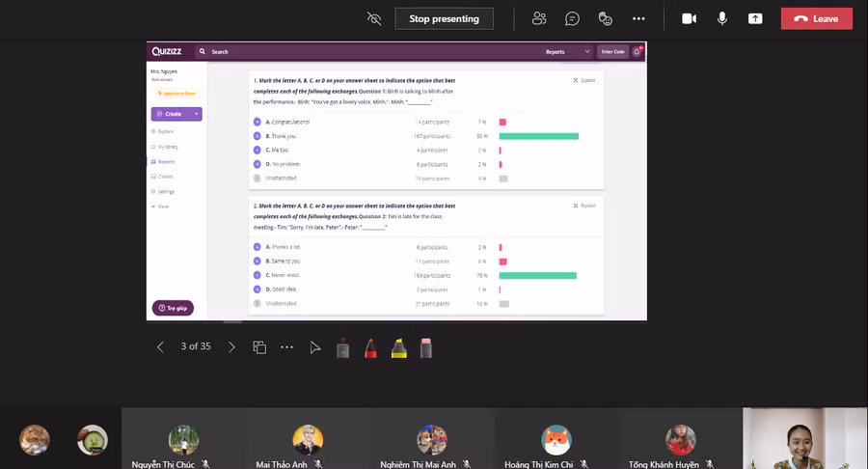
Task: Leave the meeting
Action: tap(816, 18)
